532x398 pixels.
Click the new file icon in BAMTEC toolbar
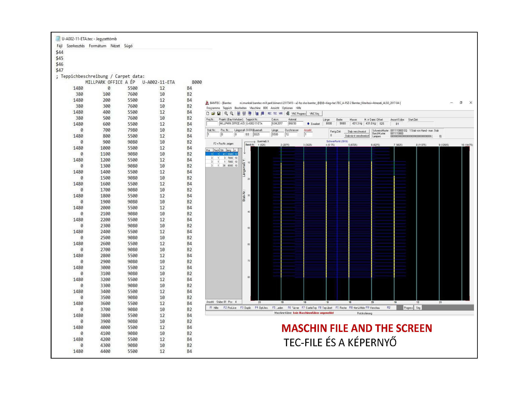click(208, 113)
